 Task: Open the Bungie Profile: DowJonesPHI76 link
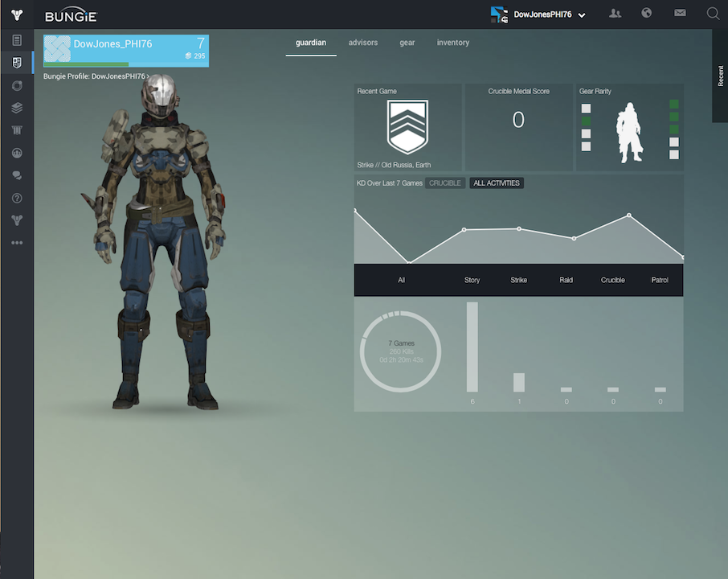point(96,76)
